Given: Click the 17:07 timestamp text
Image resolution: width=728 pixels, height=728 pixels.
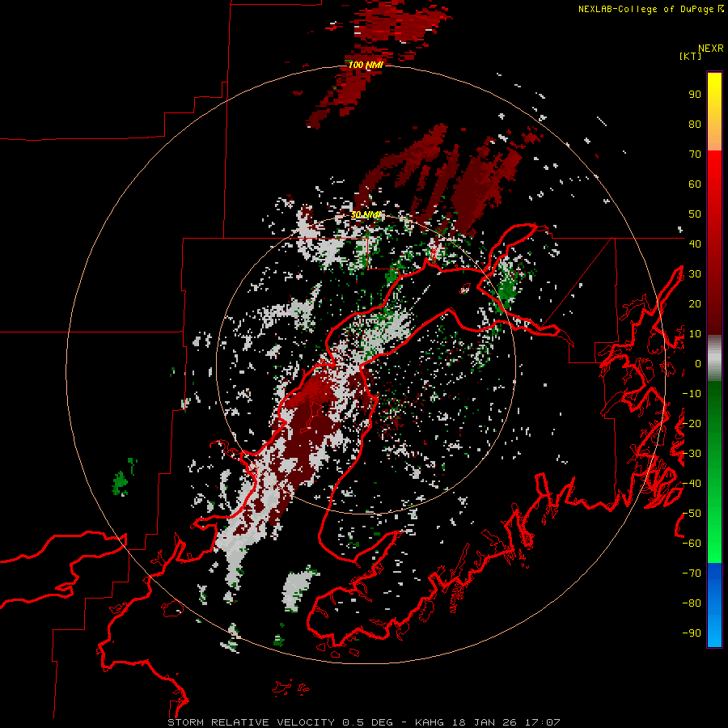Looking at the screenshot, I should click(x=542, y=722).
